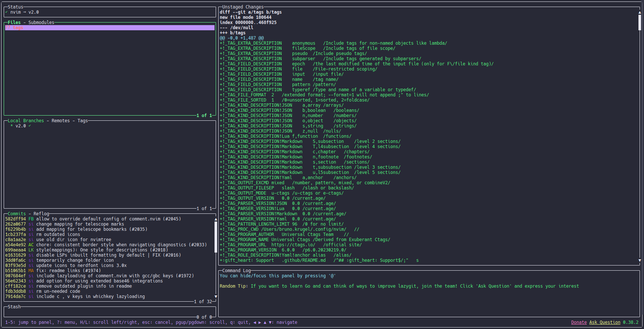644x329 pixels.
Task: Select commit 582dff94 override default config
Action: click(109, 219)
